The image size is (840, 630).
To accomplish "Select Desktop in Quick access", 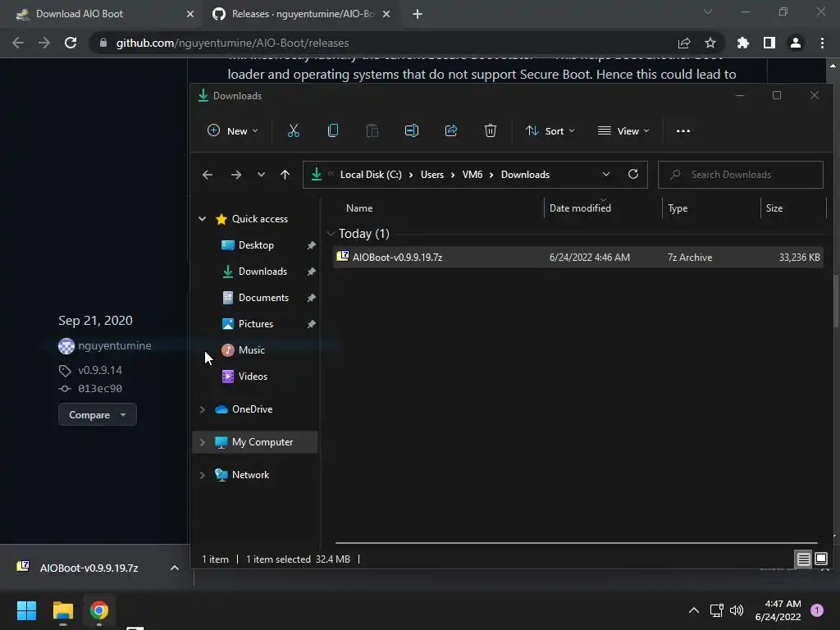I will coord(256,244).
